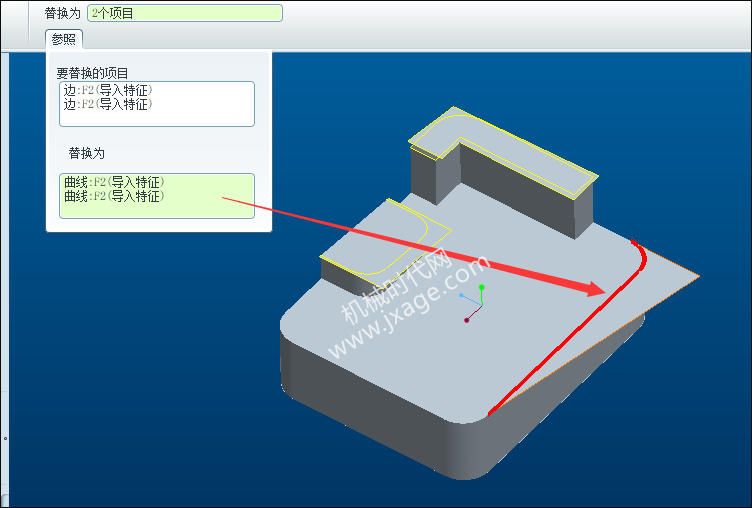Select second 边:F2(导入特征) entry
Viewport: 752px width, 508px height.
point(108,104)
